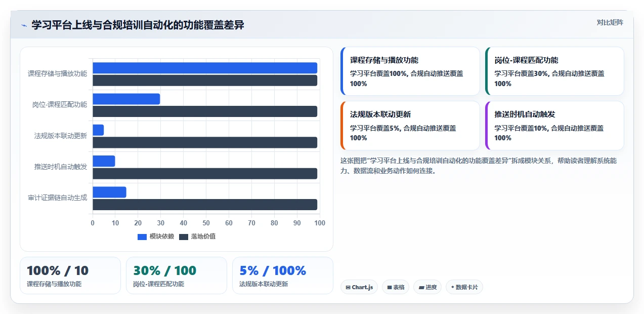Image resolution: width=644 pixels, height=314 pixels.
Task: Click the table icon in 表格 chip
Action: tap(390, 288)
